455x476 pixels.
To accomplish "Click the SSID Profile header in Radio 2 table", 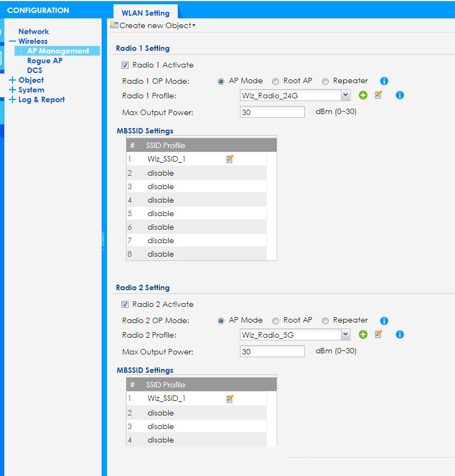I will [165, 385].
